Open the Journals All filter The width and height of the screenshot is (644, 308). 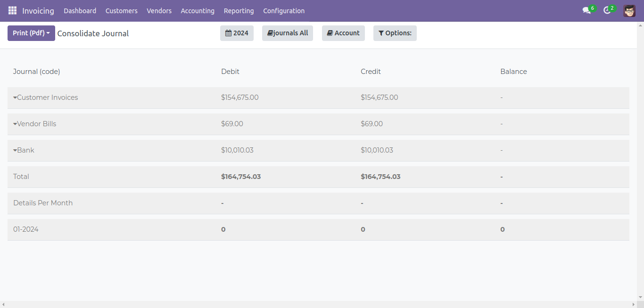point(287,33)
